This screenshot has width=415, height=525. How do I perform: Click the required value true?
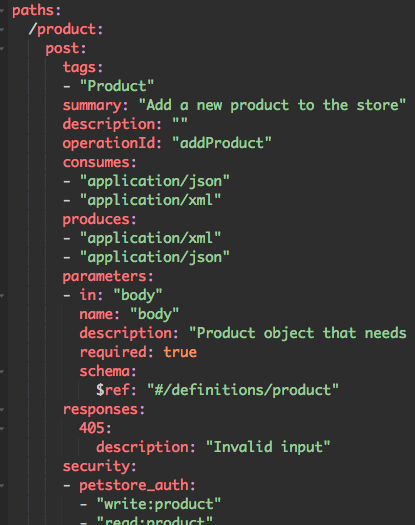[180, 352]
